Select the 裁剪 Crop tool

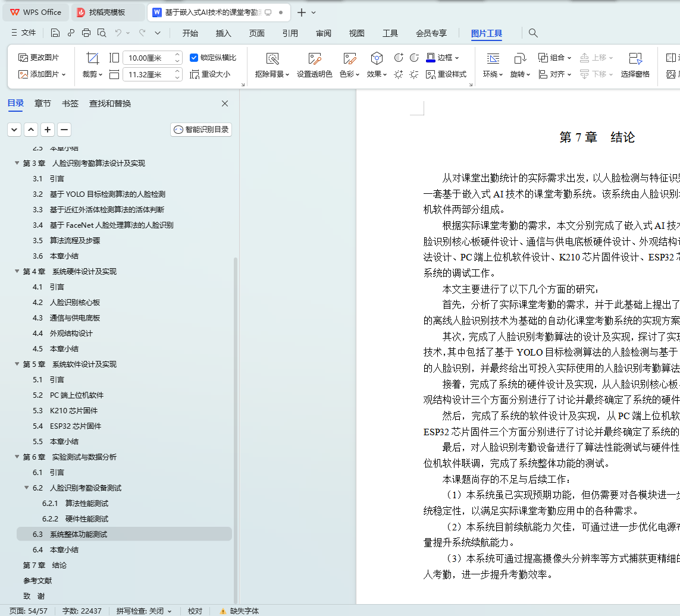pos(92,65)
